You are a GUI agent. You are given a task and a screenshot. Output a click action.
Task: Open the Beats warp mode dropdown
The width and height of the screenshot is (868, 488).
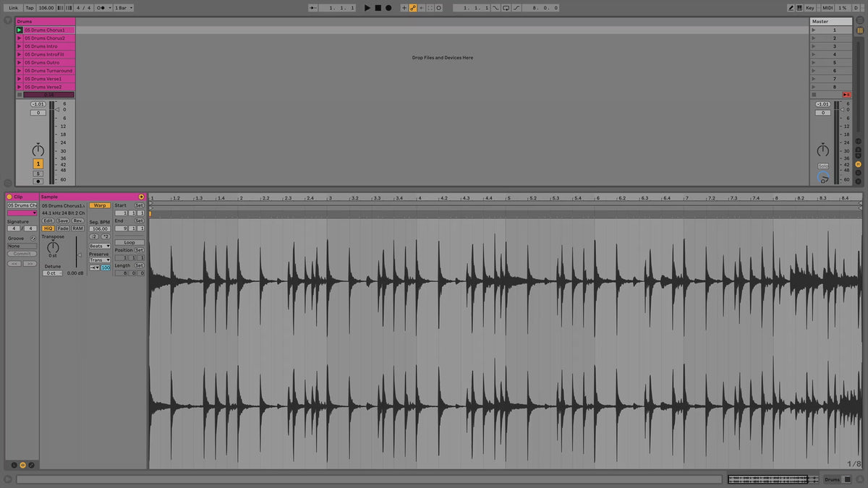(100, 246)
